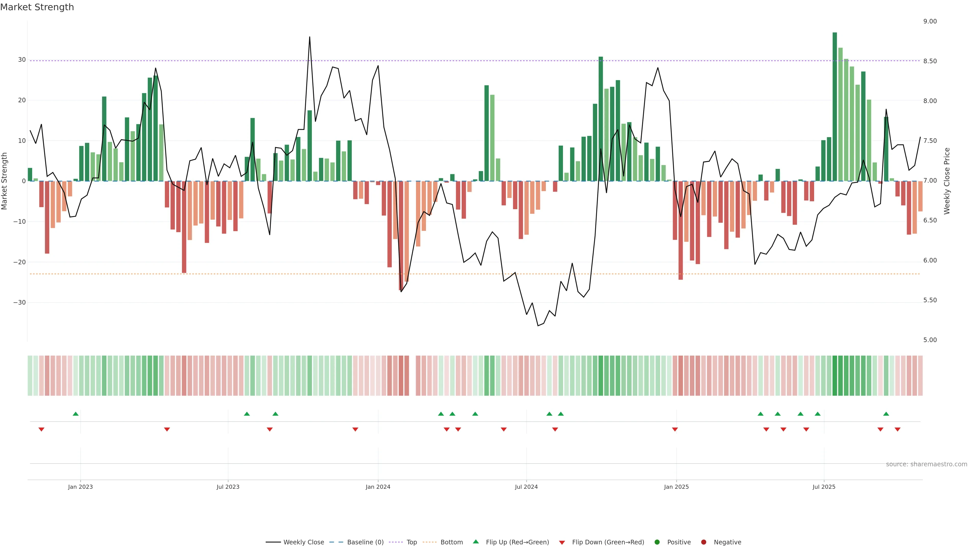Click the source: sharemaestro.com text
The height and width of the screenshot is (551, 980).
click(x=926, y=464)
